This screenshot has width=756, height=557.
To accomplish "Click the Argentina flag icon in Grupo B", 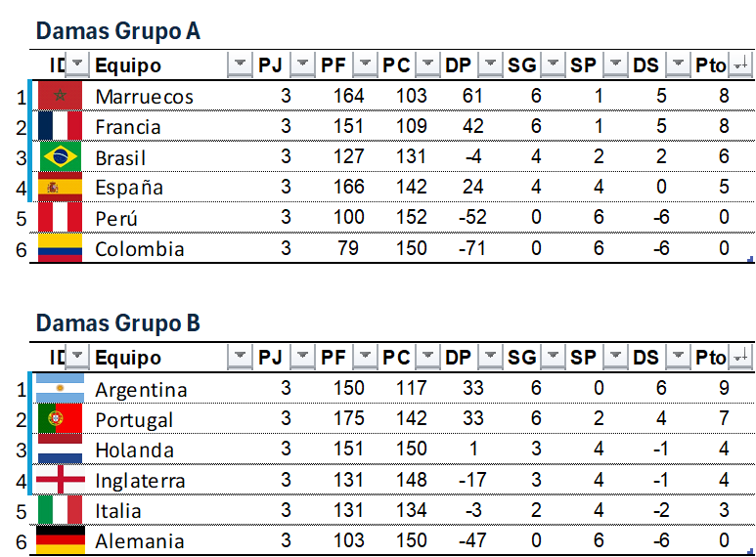I will coord(61,389).
